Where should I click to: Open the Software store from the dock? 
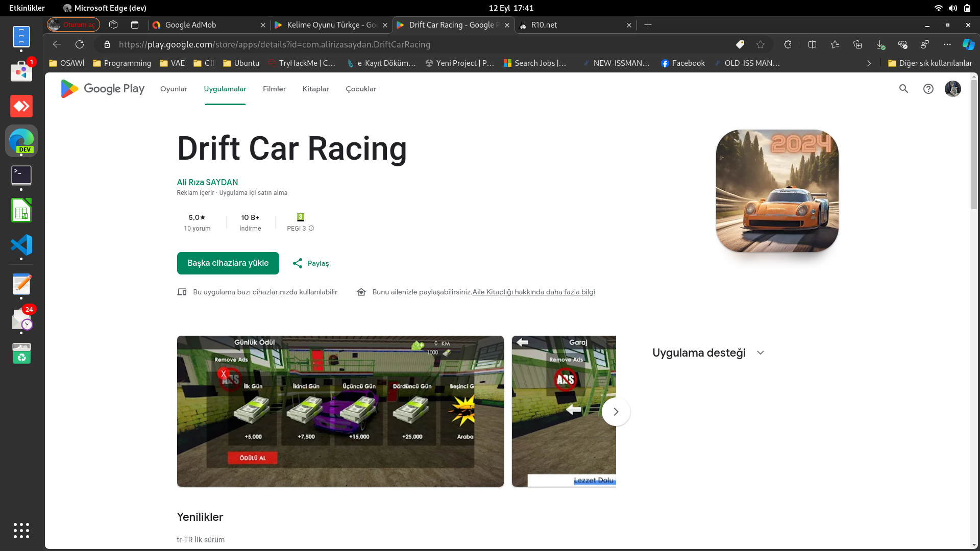pos(21,71)
